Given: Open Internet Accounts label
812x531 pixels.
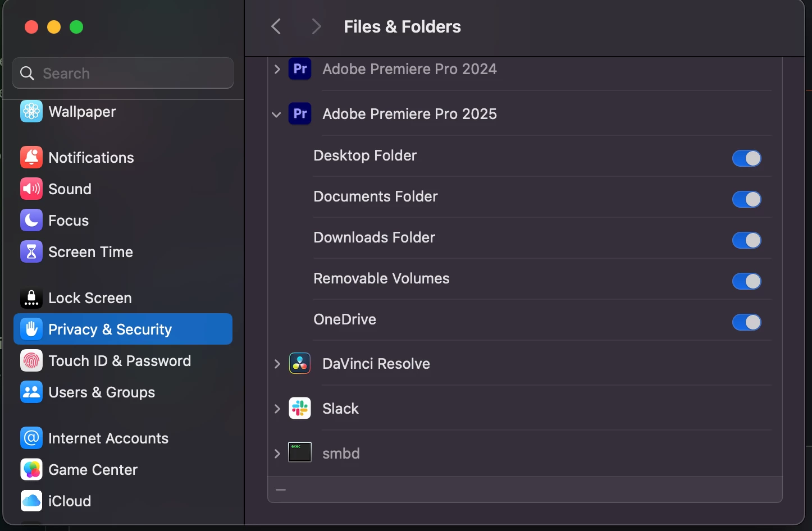Looking at the screenshot, I should [108, 438].
